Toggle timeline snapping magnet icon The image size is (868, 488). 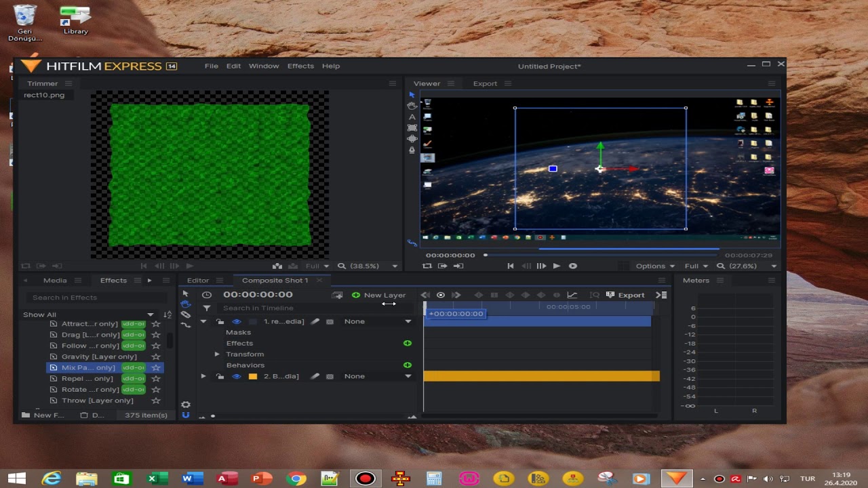pyautogui.click(x=185, y=415)
